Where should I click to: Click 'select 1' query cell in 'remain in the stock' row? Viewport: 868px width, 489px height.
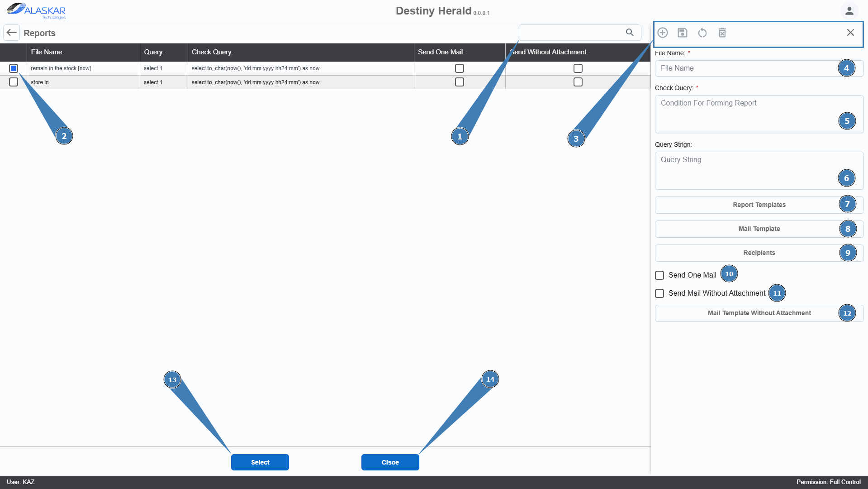[164, 68]
